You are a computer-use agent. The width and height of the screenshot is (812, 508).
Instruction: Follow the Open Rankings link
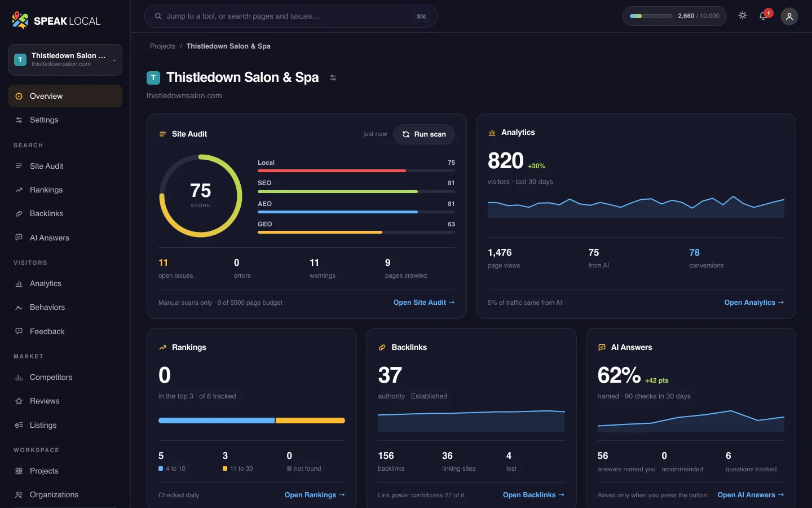tap(315, 495)
